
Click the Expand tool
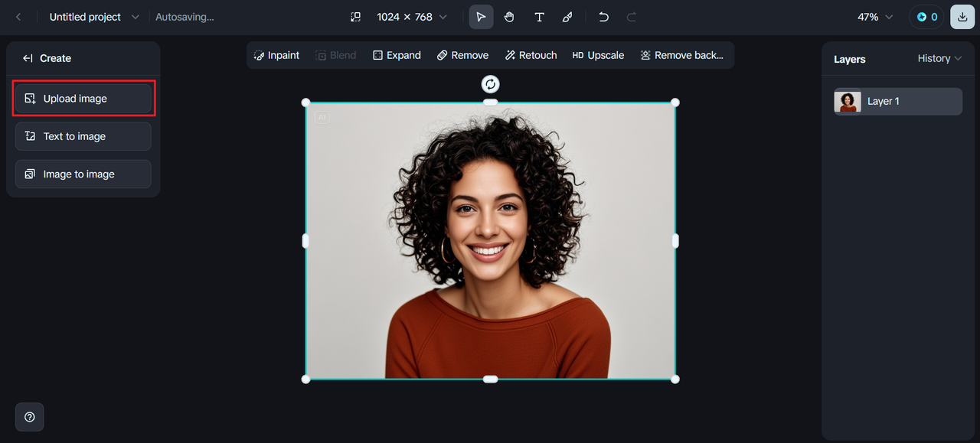pos(397,55)
